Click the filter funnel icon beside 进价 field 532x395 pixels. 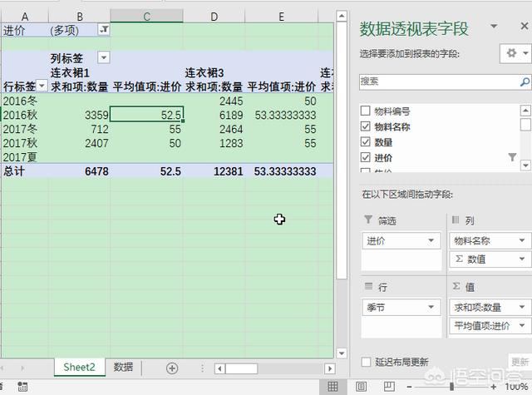[x=512, y=157]
